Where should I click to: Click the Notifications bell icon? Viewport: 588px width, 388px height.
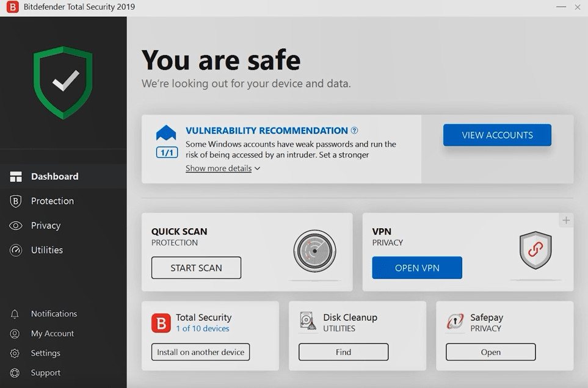point(15,314)
